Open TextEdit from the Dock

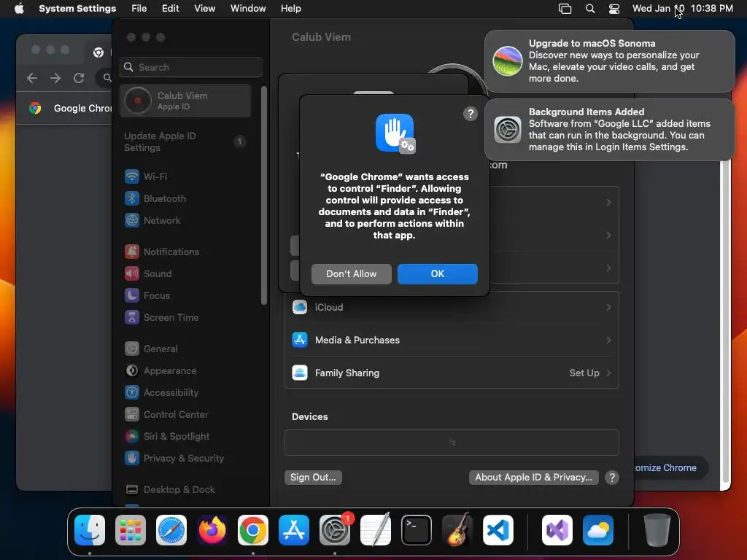(x=376, y=530)
